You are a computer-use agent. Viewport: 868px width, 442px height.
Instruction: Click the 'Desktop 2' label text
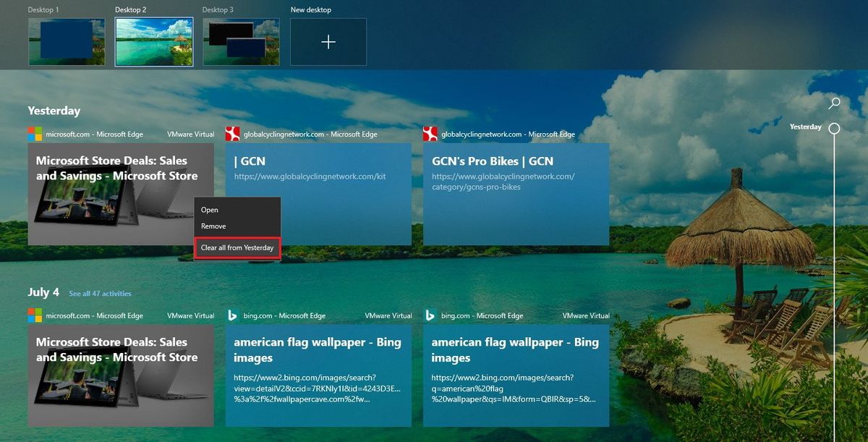tap(131, 10)
